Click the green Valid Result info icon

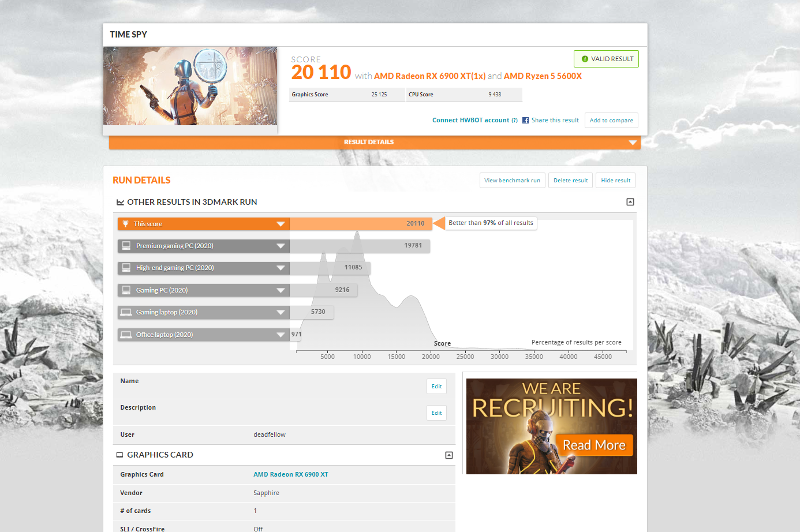point(585,59)
